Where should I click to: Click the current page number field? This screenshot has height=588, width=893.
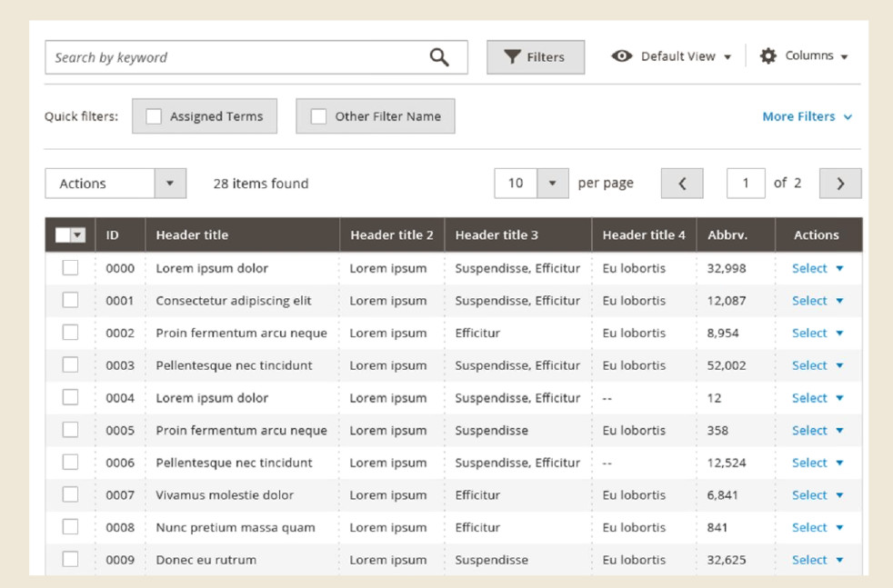click(x=746, y=184)
